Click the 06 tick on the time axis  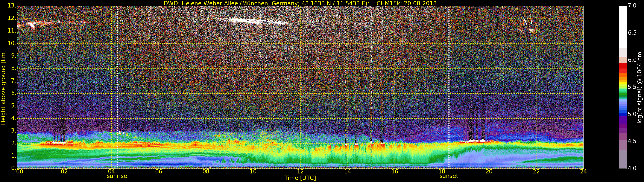tap(158, 172)
